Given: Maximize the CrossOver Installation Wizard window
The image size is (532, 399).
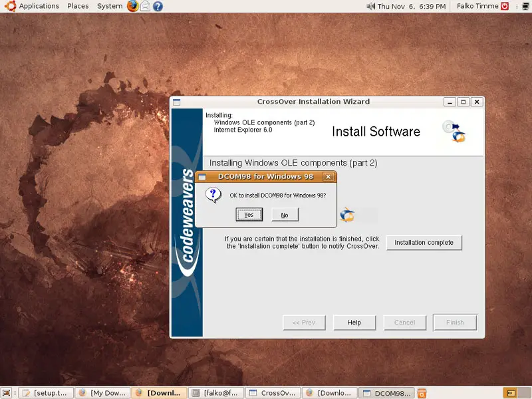Looking at the screenshot, I should click(x=464, y=102).
